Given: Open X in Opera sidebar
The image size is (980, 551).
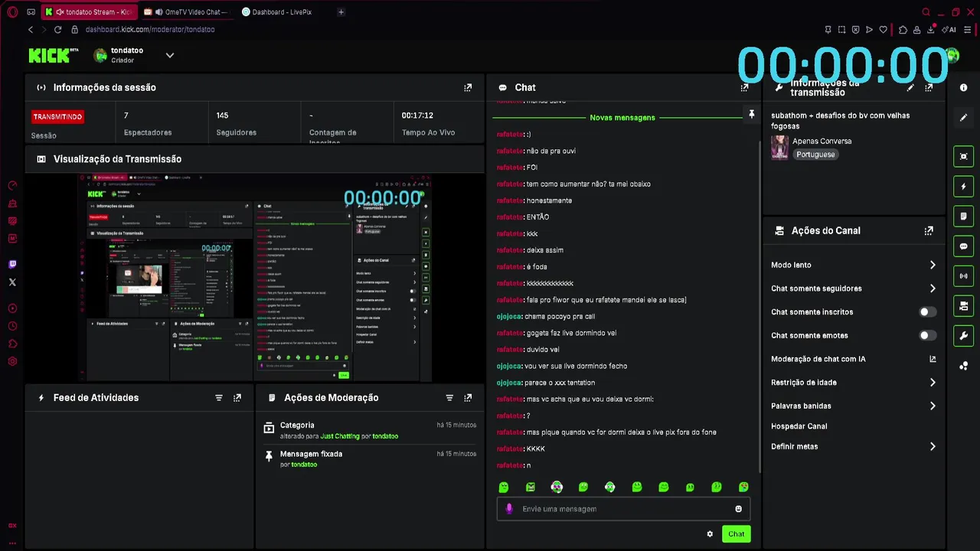Looking at the screenshot, I should (x=12, y=282).
